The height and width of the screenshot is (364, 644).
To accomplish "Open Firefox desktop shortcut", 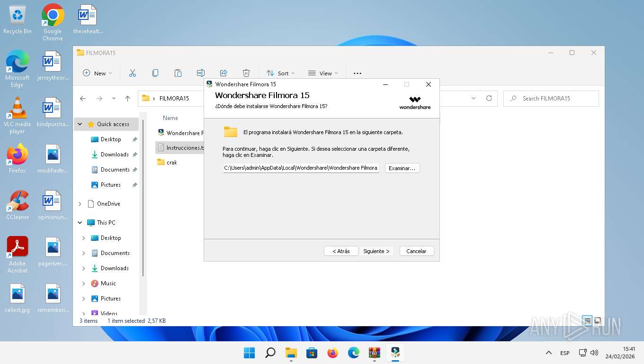I will coord(18,159).
